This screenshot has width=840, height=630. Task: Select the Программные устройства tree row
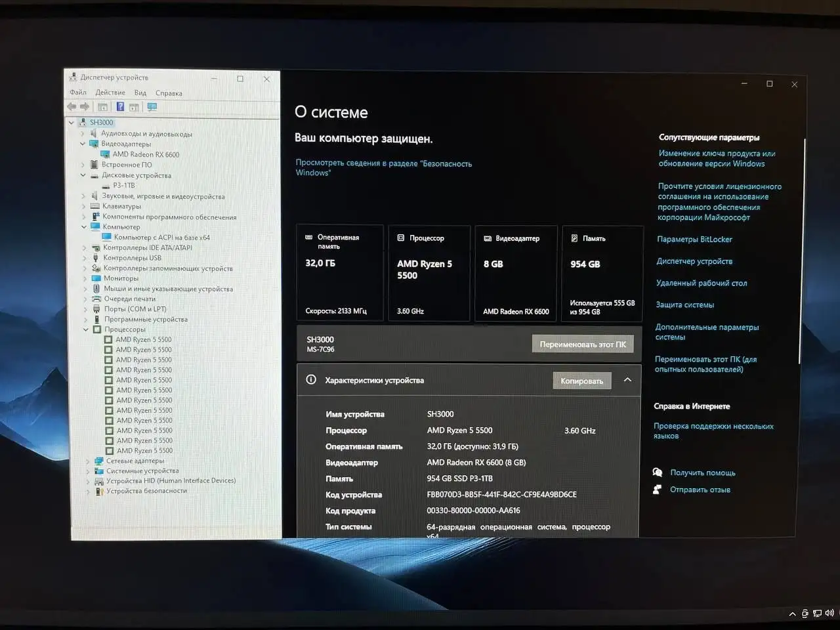tap(146, 320)
